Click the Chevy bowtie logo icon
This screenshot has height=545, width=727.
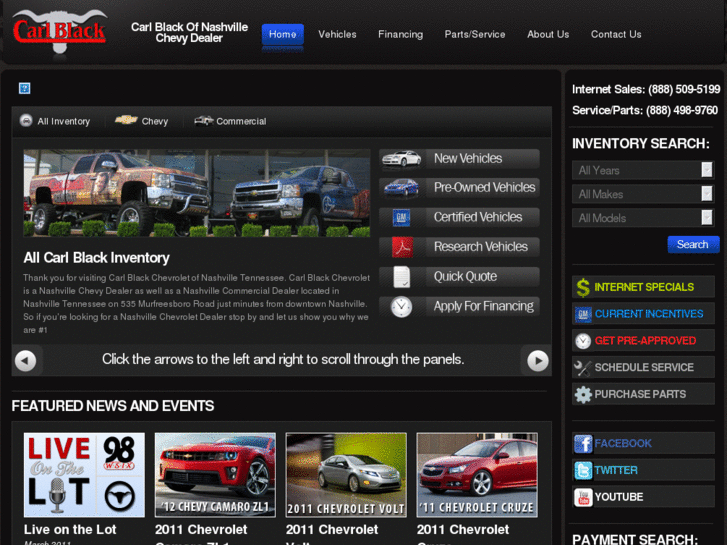(x=126, y=120)
